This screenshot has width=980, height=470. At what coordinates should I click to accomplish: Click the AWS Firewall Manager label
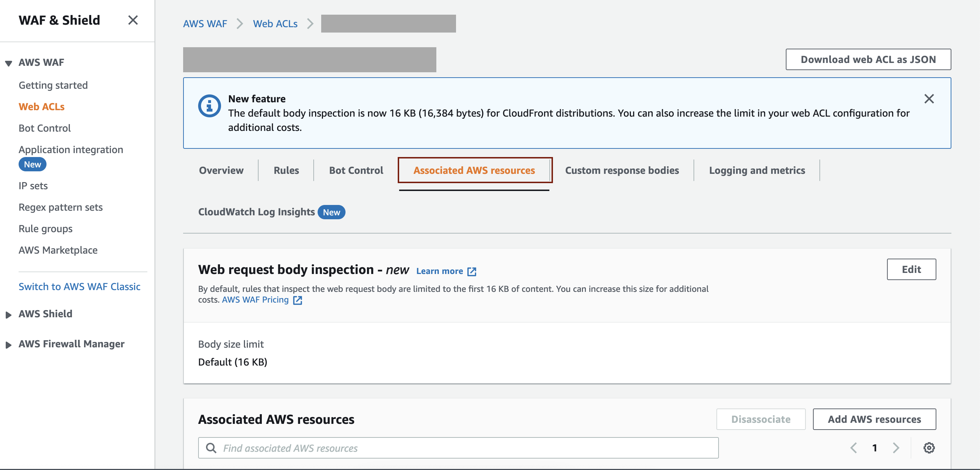pyautogui.click(x=72, y=344)
